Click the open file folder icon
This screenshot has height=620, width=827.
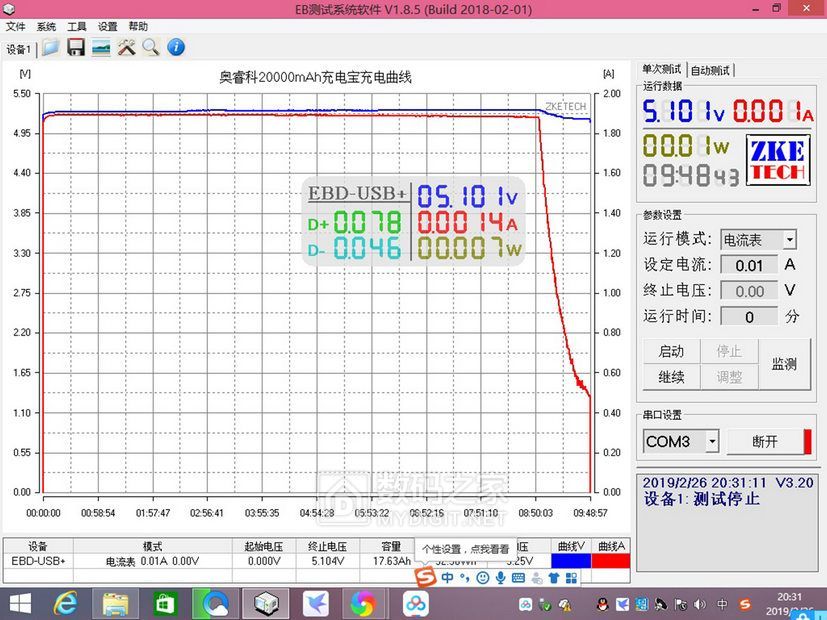51,47
